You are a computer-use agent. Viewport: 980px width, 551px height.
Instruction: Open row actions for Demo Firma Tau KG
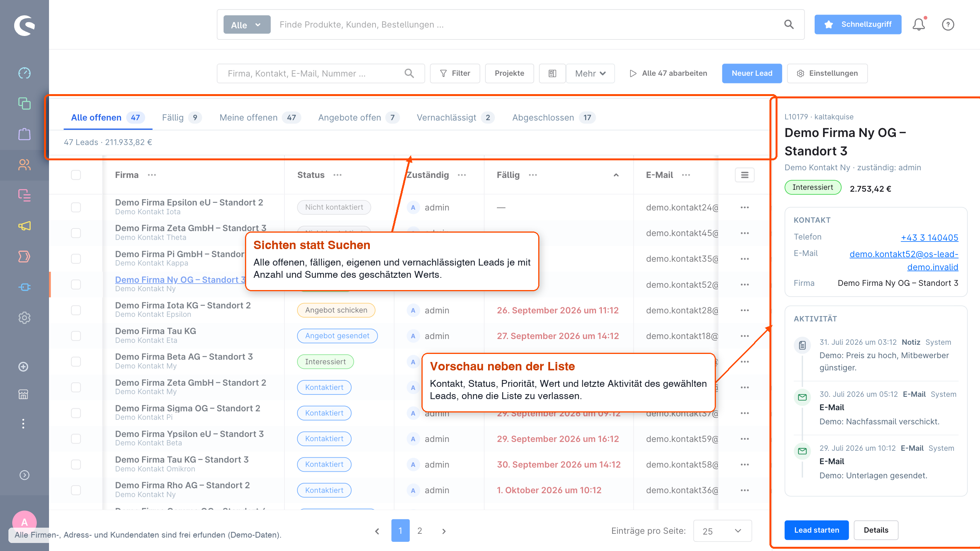745,336
